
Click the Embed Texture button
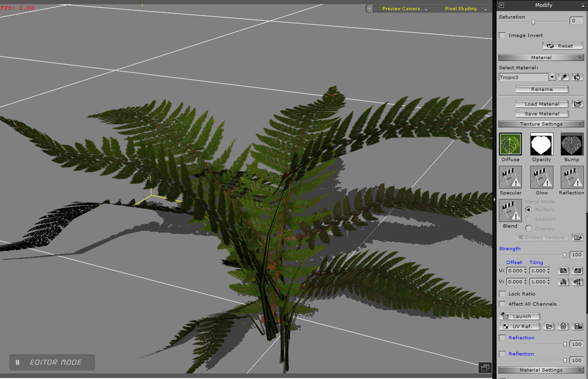(542, 237)
